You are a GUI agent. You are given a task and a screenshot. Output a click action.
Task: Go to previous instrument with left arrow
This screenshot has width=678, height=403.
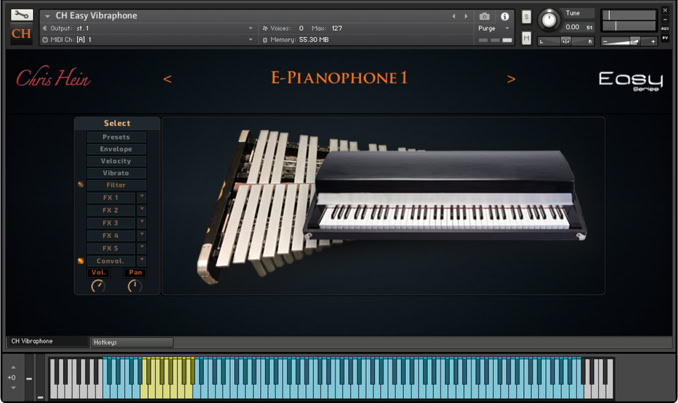pos(167,79)
